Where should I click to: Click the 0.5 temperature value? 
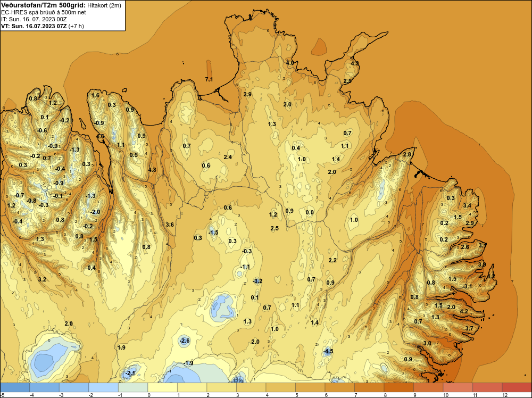134,155
